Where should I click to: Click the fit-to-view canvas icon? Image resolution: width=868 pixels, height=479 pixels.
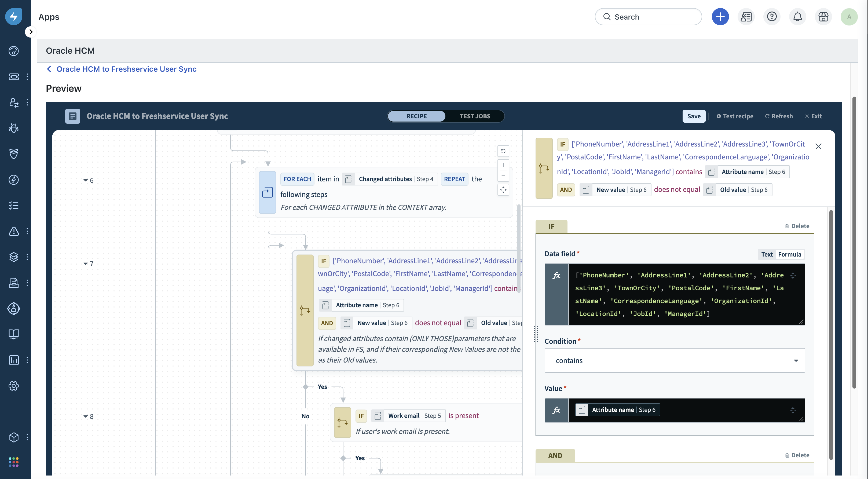(503, 190)
